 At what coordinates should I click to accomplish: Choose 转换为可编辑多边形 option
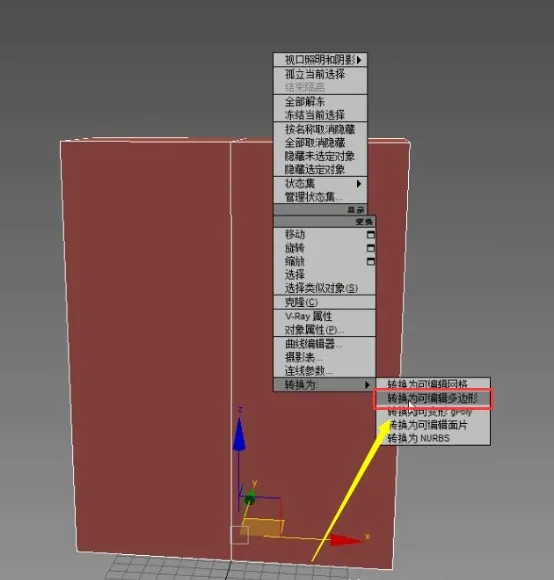(433, 398)
